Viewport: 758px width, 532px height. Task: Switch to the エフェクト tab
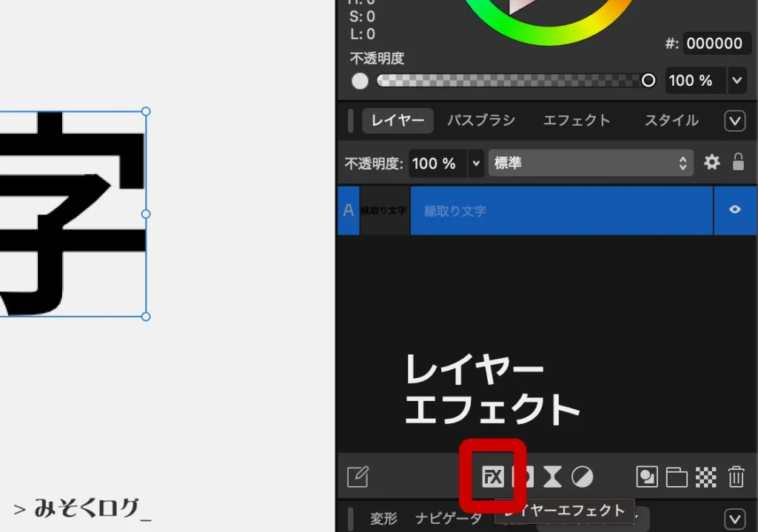(x=577, y=121)
